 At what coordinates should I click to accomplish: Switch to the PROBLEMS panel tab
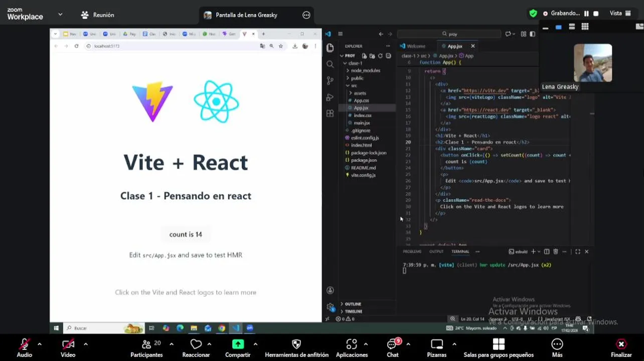(412, 252)
